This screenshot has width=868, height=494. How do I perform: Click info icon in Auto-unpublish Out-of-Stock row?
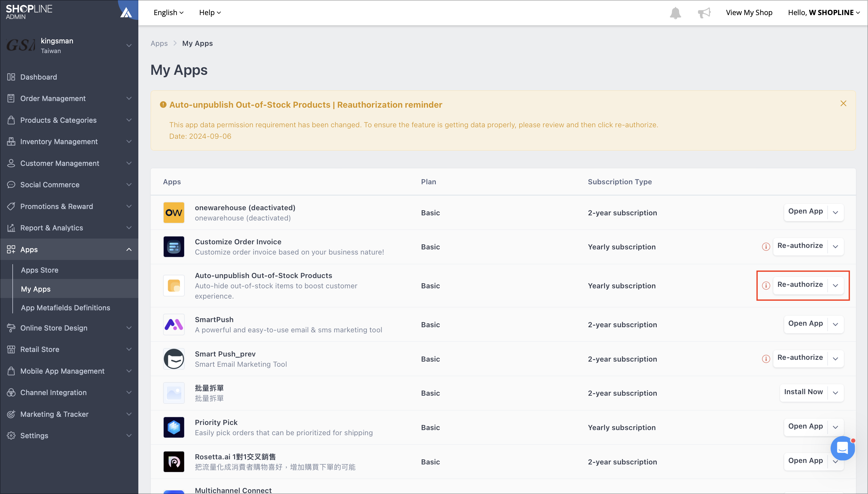(766, 286)
